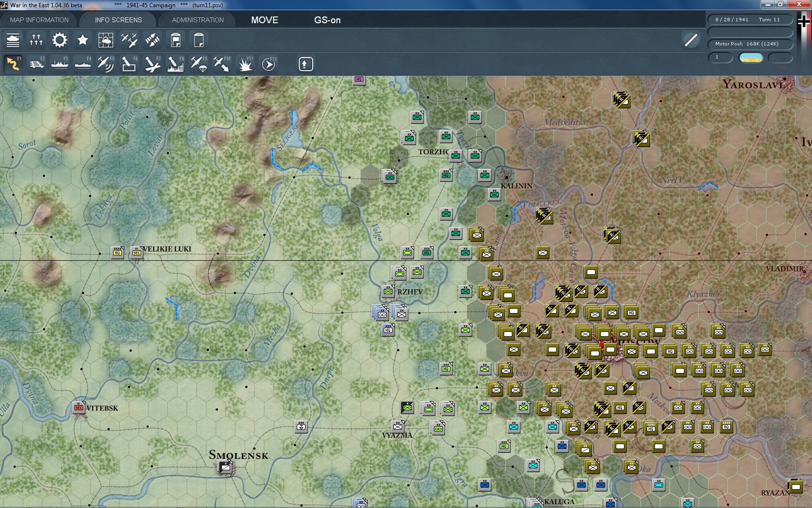Select the SEC unit beside Velikie Luki
Screen dimensions: 812x508
137,252
